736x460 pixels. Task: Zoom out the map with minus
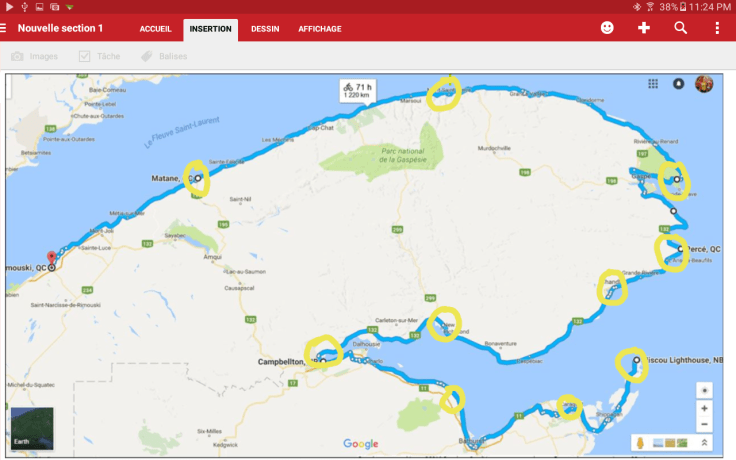pos(705,424)
